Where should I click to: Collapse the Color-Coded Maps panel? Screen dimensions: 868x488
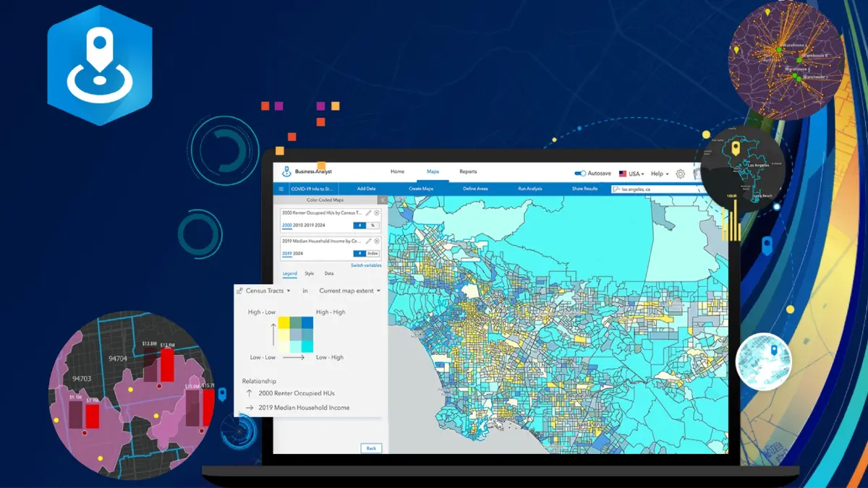point(383,200)
